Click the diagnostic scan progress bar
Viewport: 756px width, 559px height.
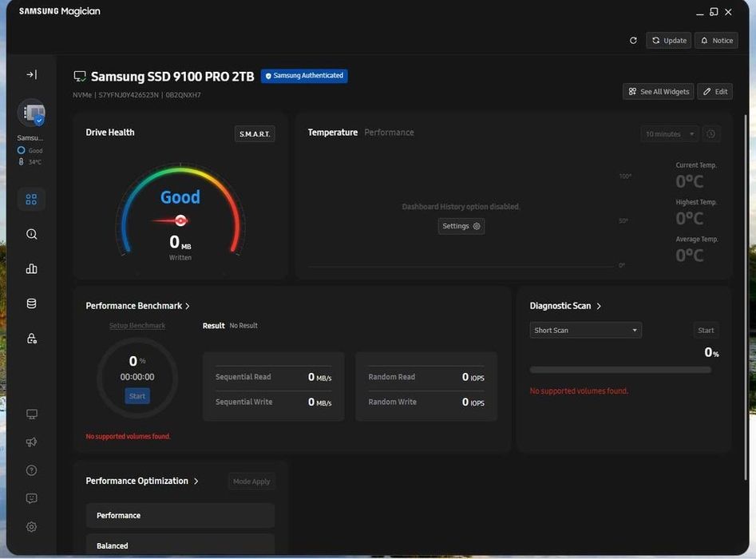pyautogui.click(x=620, y=370)
